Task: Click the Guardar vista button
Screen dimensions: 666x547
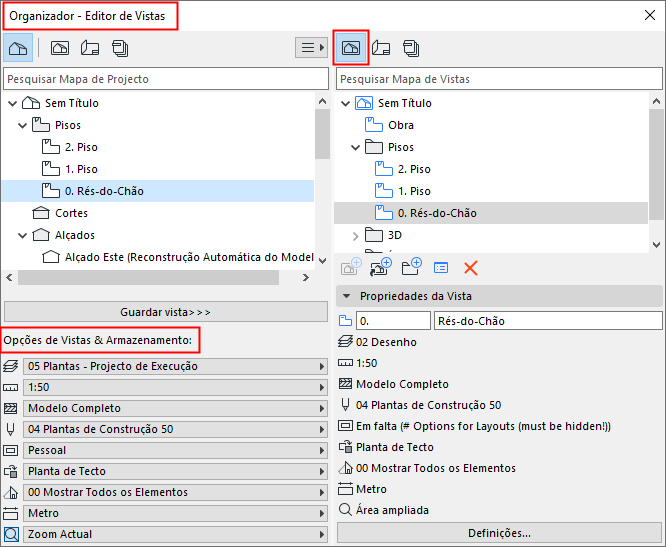Action: [166, 312]
